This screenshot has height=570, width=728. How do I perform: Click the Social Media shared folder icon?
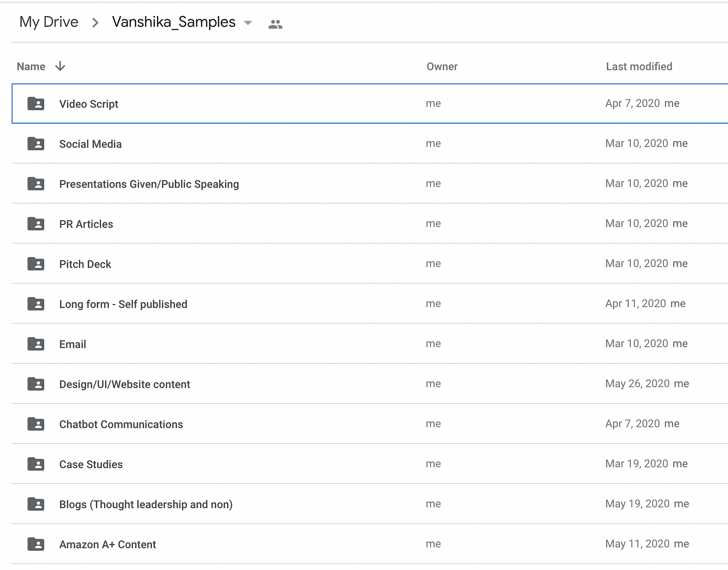pos(36,144)
